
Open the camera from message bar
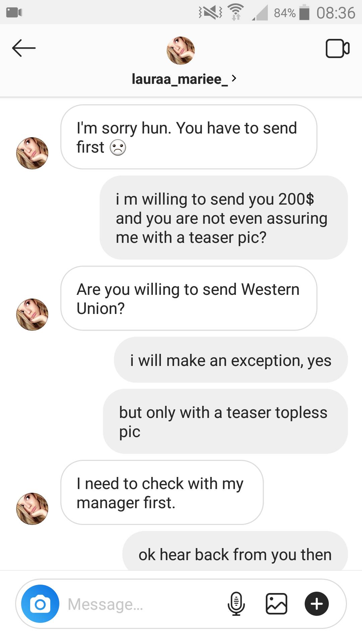pos(40,604)
